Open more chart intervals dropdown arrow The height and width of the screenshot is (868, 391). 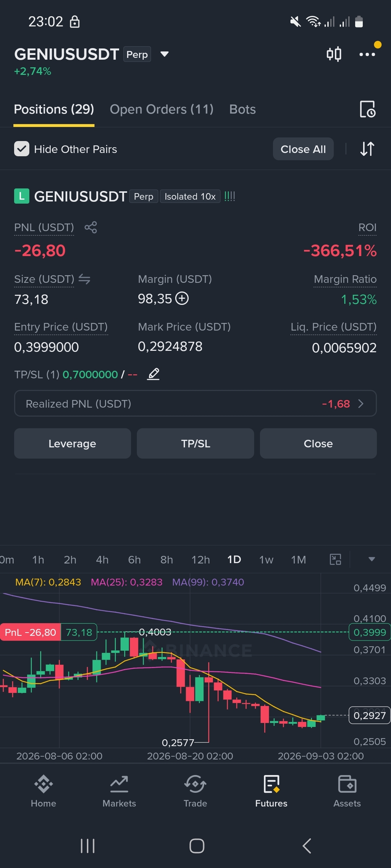[371, 559]
